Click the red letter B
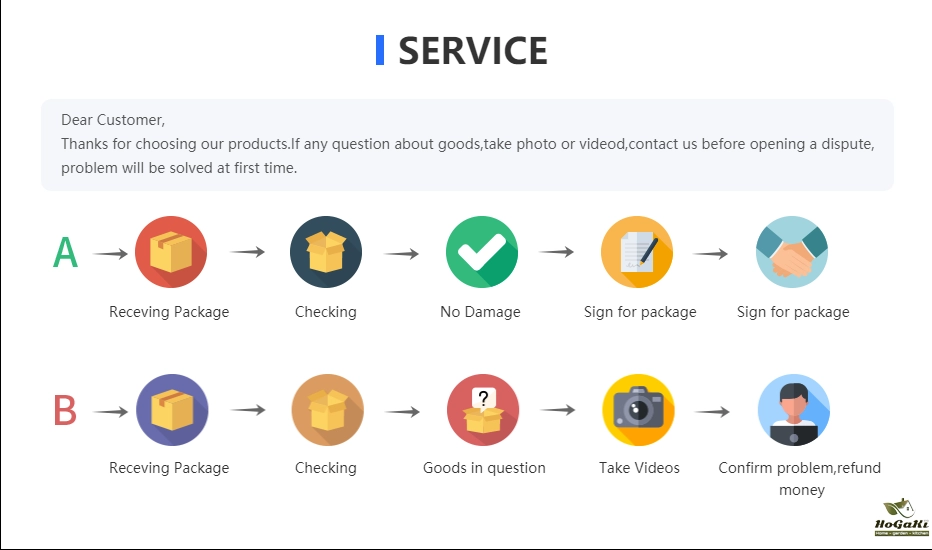932x550 pixels. pos(64,411)
